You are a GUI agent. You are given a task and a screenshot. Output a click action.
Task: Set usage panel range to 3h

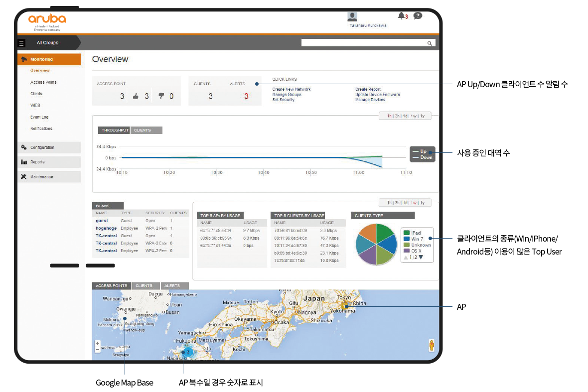[x=397, y=203]
